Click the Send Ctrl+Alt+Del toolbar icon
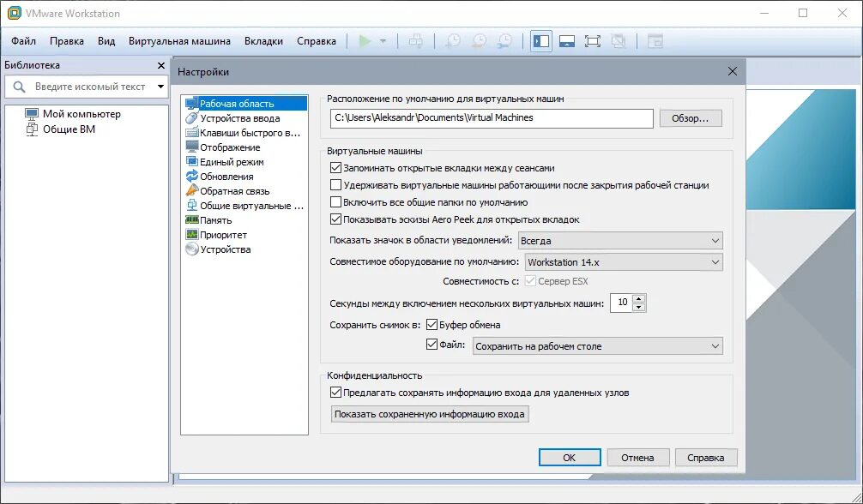This screenshot has height=504, width=863. pos(416,41)
